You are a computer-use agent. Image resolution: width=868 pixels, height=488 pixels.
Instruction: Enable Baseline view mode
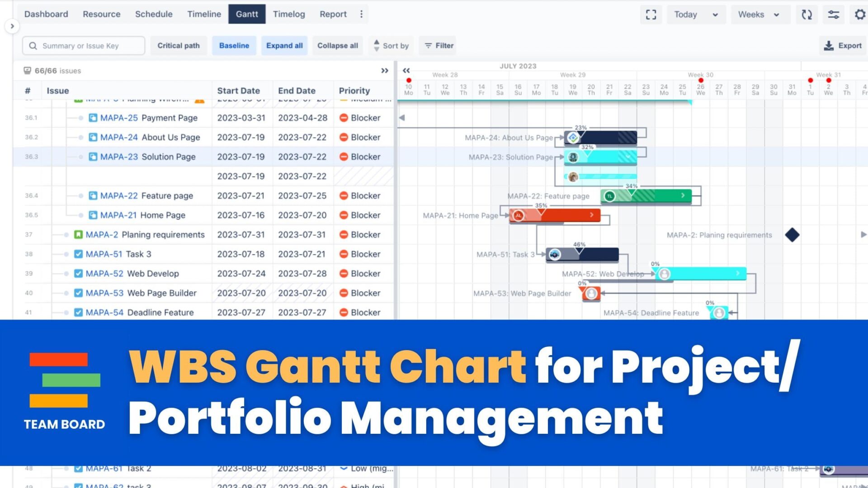point(234,45)
